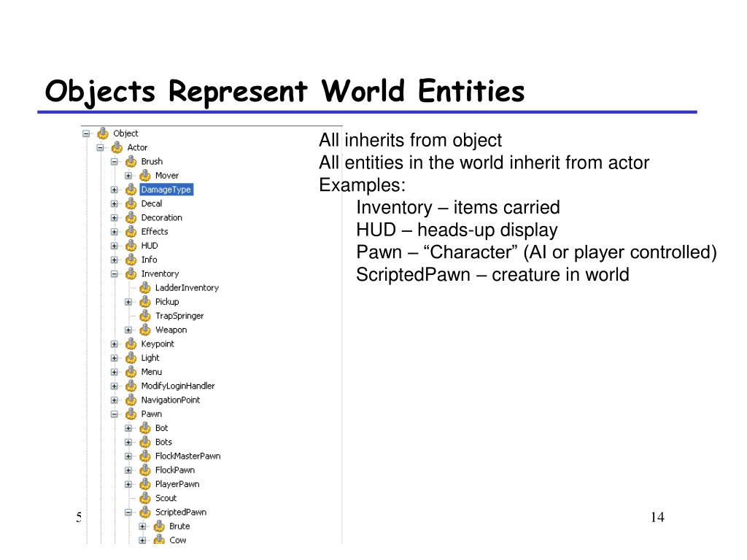Click the class icon beside Inventory
This screenshot has height=560, width=747.
coord(131,274)
